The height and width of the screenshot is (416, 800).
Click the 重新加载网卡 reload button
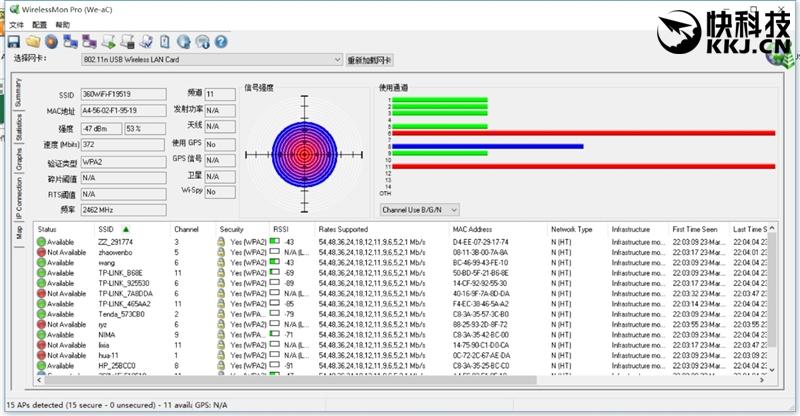[369, 60]
